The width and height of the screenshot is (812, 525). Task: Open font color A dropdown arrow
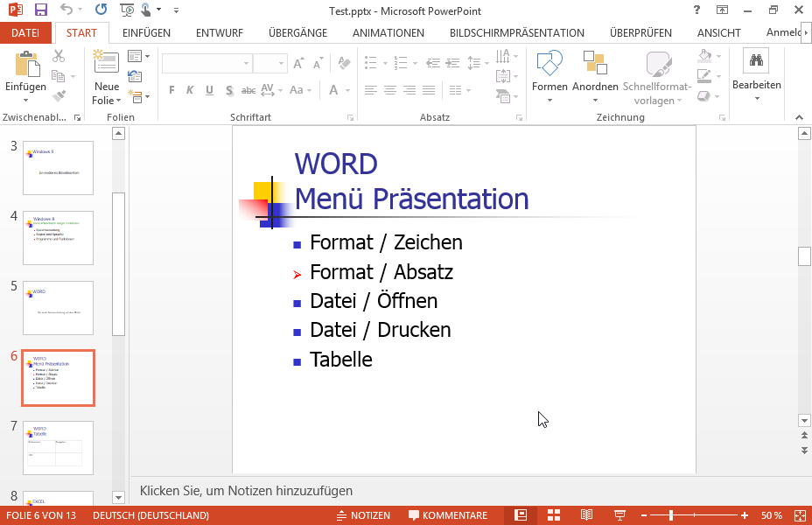click(x=347, y=90)
